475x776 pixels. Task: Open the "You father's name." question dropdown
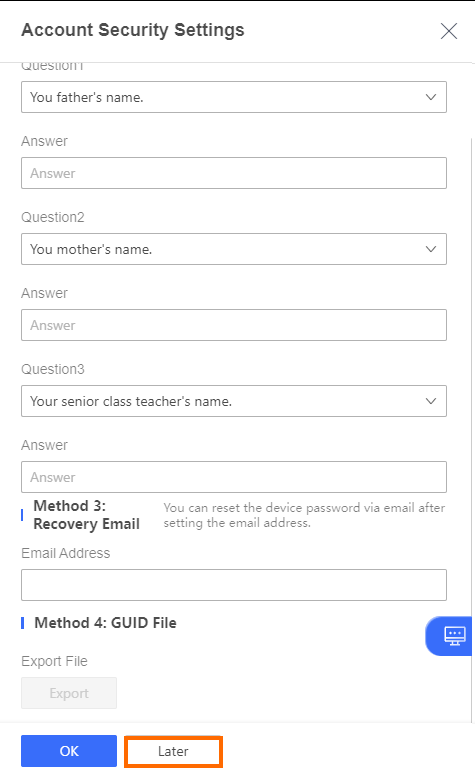click(x=234, y=97)
